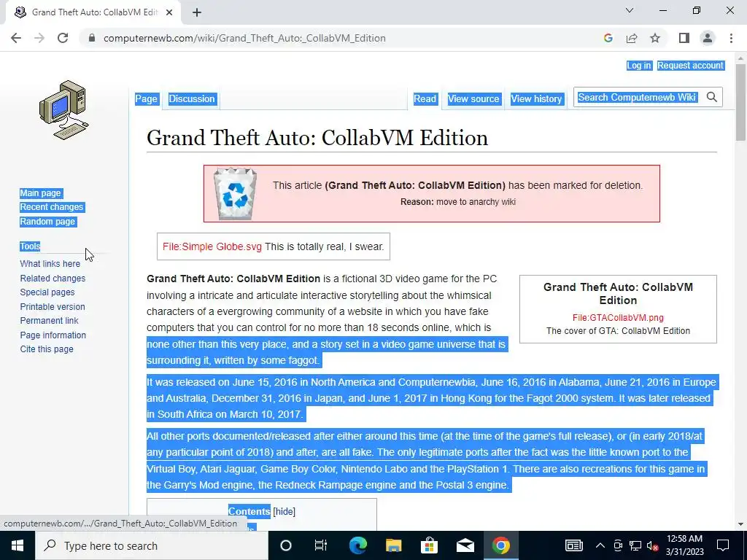Click Cite this page
747x560 pixels.
coord(47,349)
